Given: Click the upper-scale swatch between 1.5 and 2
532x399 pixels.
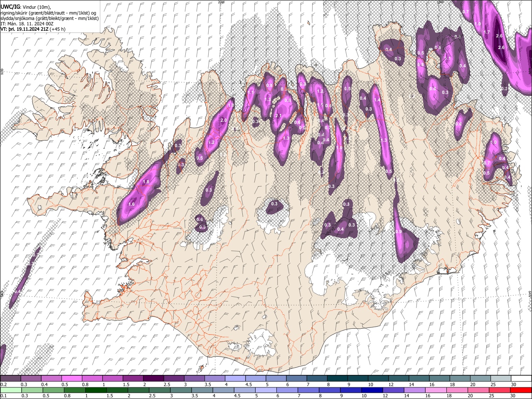Looking at the screenshot, I should coord(133,378).
